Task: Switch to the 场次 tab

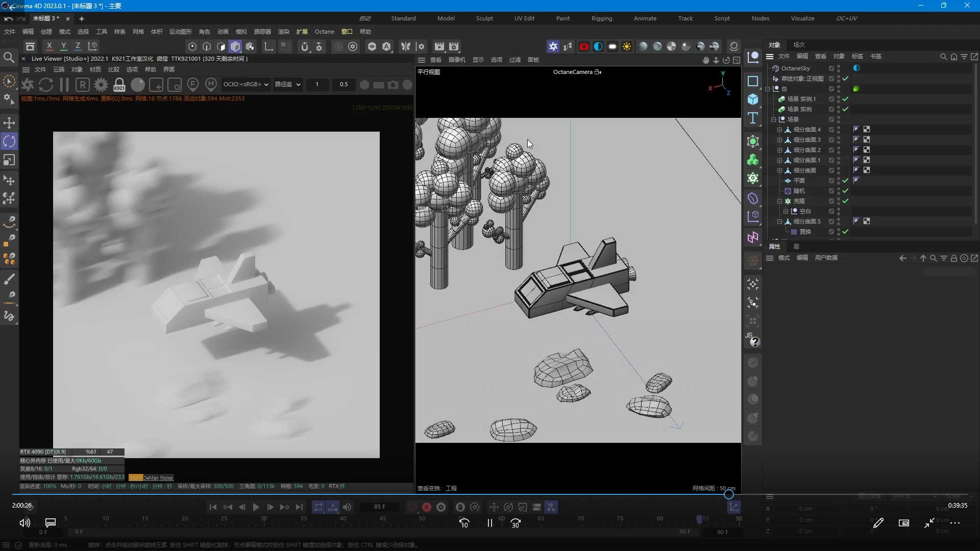Action: click(799, 45)
